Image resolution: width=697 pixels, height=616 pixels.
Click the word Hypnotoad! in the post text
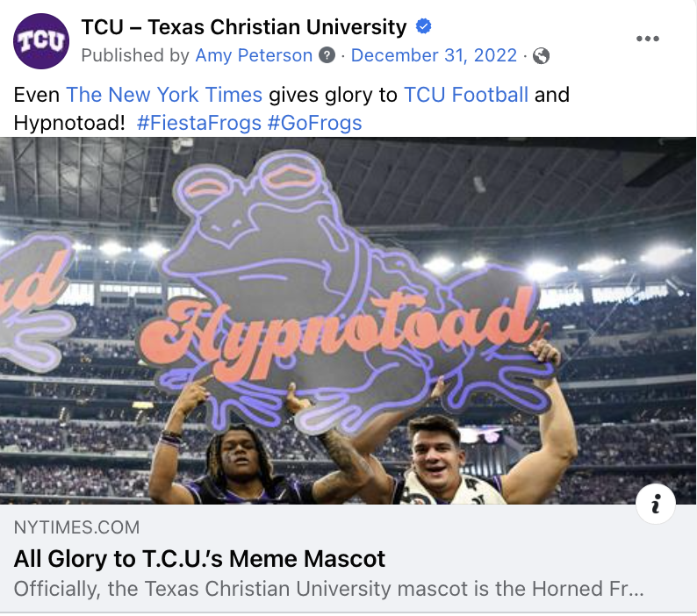tap(69, 123)
